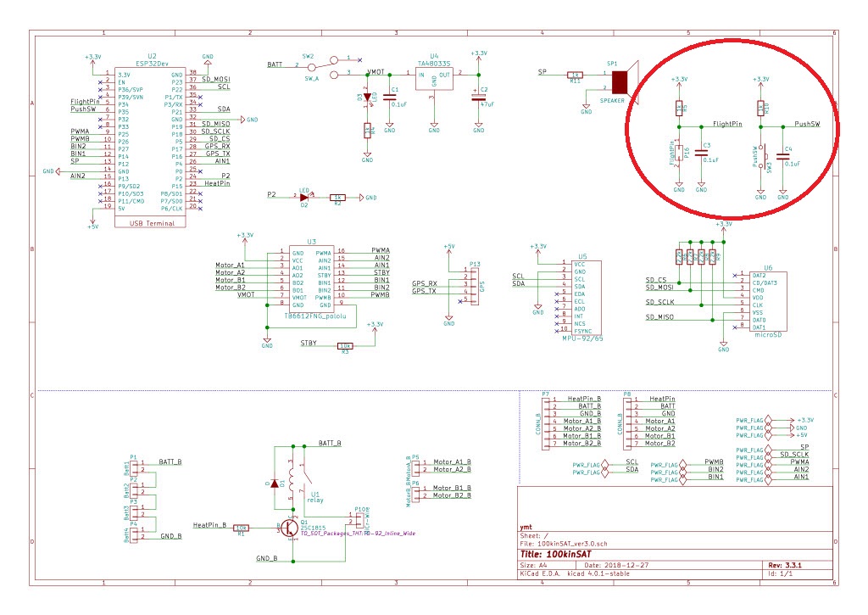868x615 pixels.
Task: Click the SPEAKER symbol SP1
Action: tap(621, 82)
